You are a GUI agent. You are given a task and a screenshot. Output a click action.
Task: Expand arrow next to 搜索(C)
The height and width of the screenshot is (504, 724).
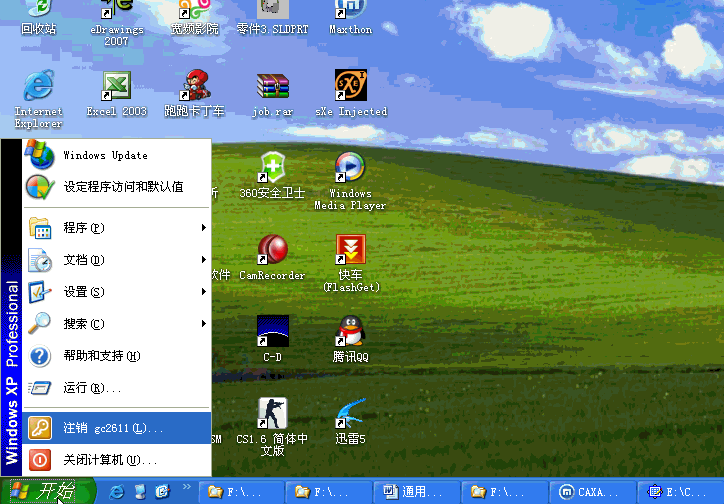204,324
